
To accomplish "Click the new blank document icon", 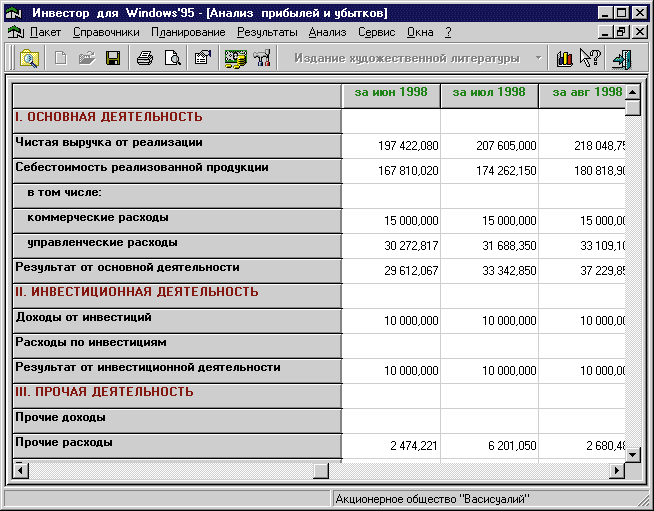I will [60, 58].
